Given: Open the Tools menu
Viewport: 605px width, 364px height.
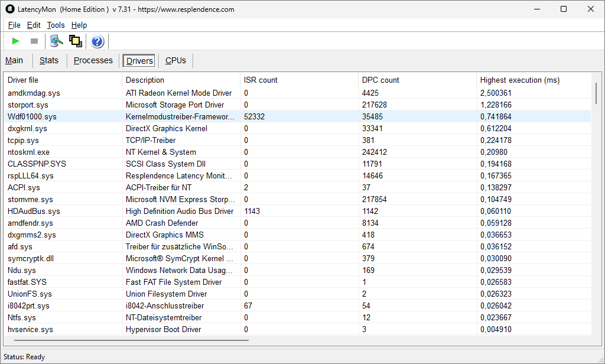Looking at the screenshot, I should click(56, 25).
